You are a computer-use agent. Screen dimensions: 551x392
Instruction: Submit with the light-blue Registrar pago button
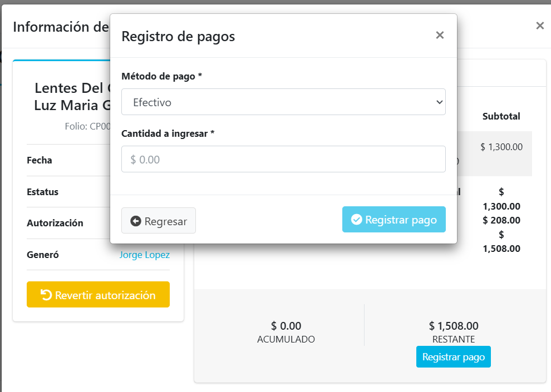coord(393,220)
